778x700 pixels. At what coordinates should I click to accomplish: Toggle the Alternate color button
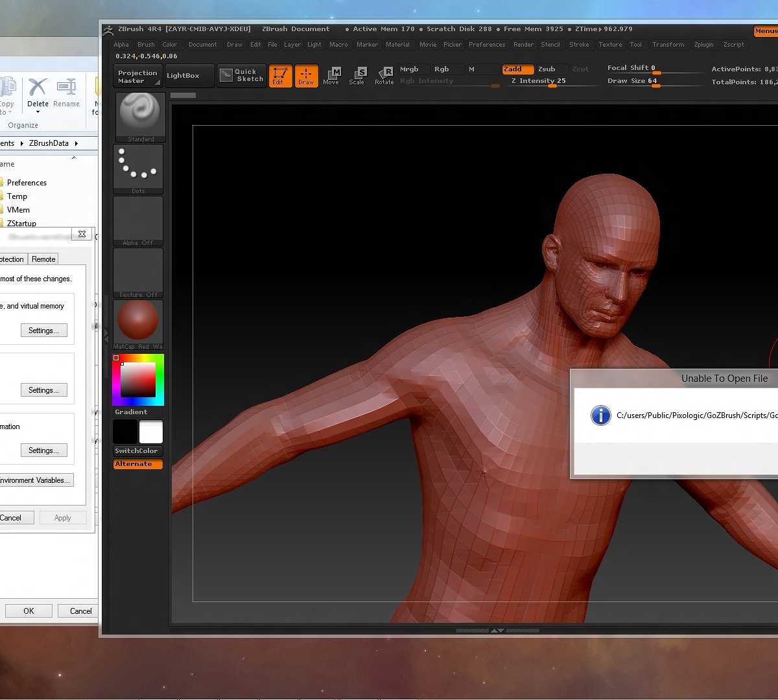tap(138, 464)
